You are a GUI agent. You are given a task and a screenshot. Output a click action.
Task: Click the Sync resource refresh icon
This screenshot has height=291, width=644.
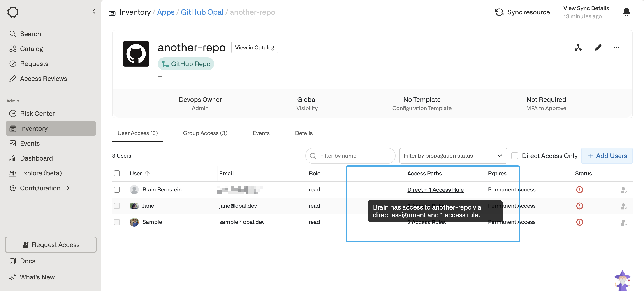tap(499, 12)
